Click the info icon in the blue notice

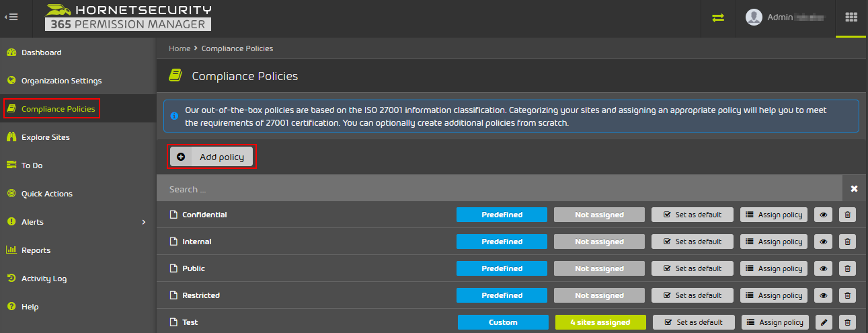click(174, 116)
